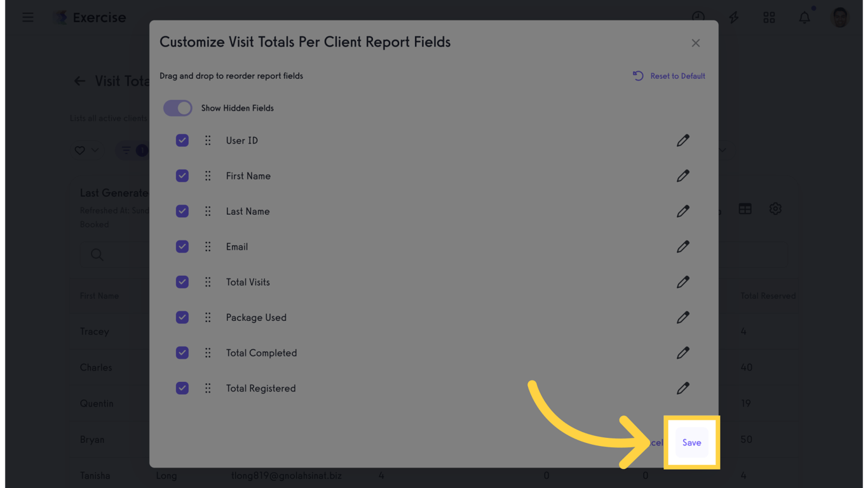Edit the First Name field label
The width and height of the screenshot is (868, 488).
pyautogui.click(x=682, y=176)
